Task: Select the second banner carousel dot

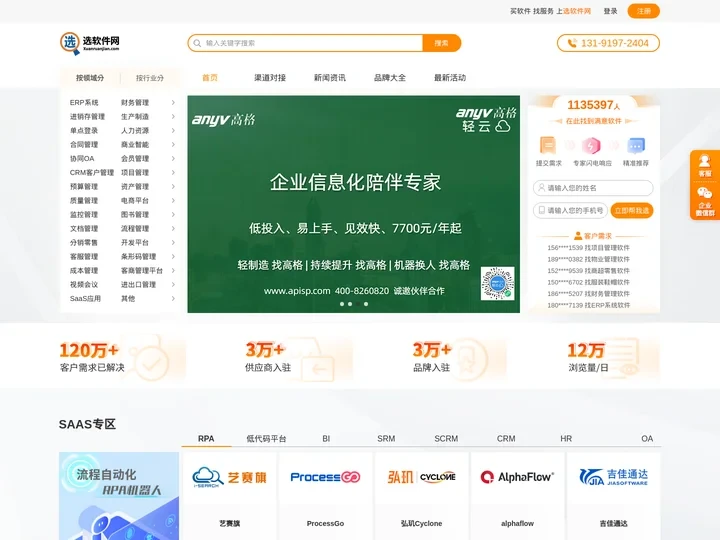Action: pyautogui.click(x=350, y=304)
